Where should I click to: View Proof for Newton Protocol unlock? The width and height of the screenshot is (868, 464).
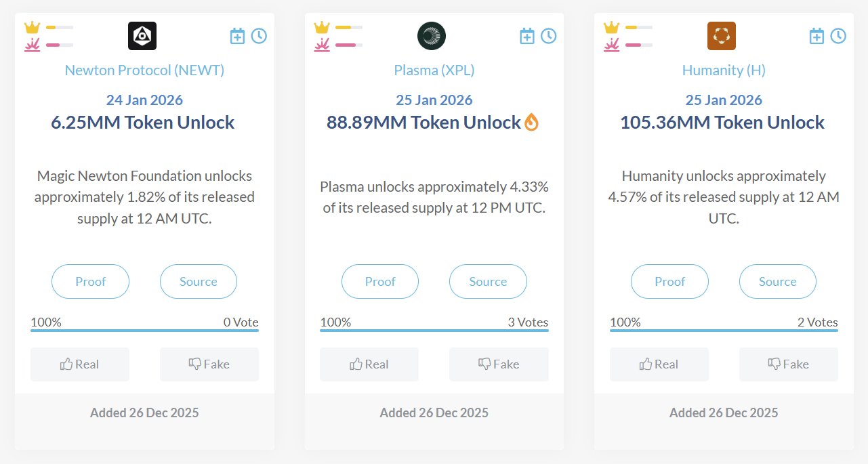[x=91, y=282]
